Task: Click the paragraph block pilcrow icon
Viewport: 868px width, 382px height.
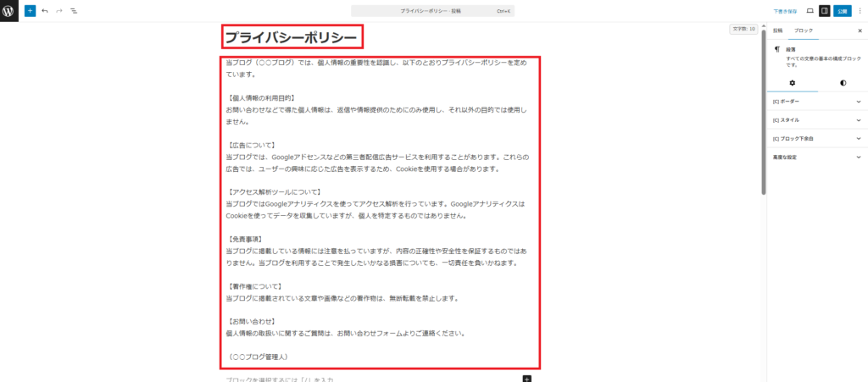Action: (777, 49)
